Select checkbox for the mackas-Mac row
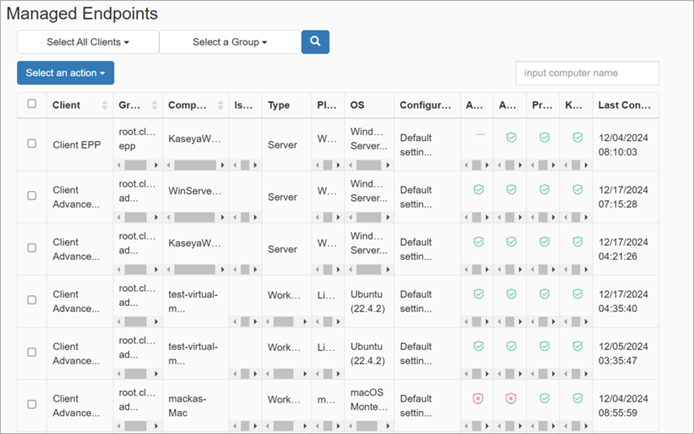The image size is (694, 434). click(x=32, y=404)
